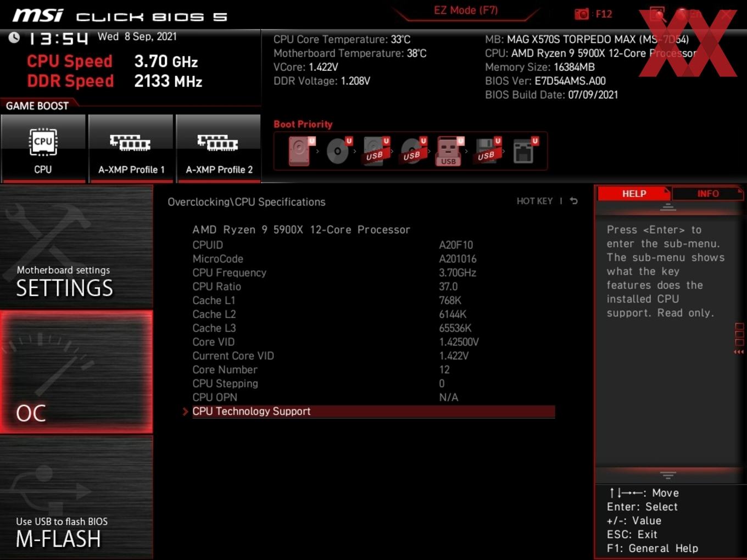Screen dimensions: 747x560
Task: Click the 13:54 system time display
Action: point(58,38)
